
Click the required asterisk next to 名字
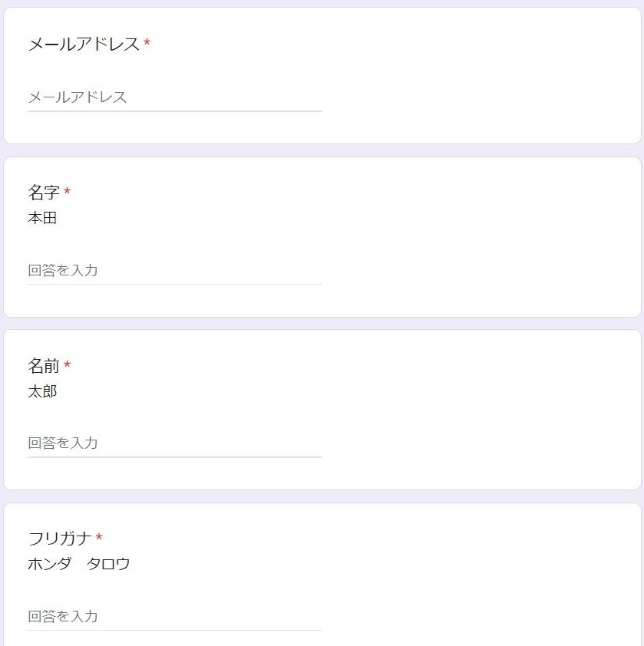tap(67, 192)
